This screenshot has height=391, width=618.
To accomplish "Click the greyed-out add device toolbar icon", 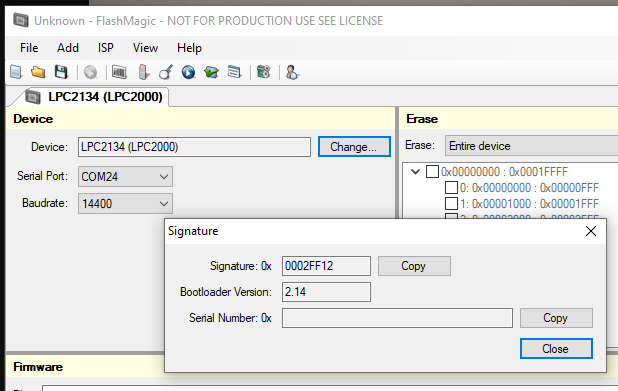I will point(90,73).
